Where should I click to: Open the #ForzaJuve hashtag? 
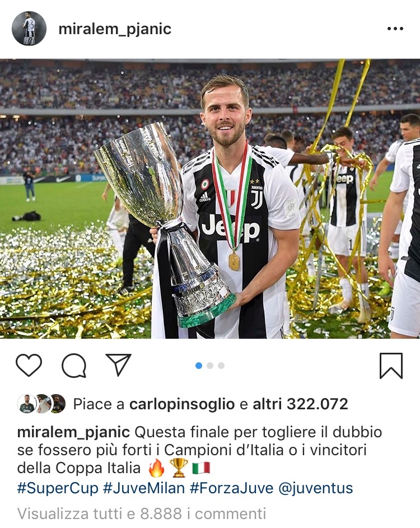(231, 488)
